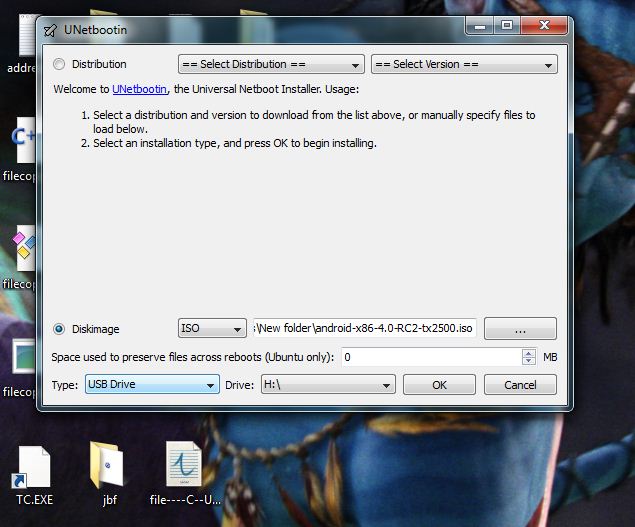Select the picture-frame filecop desktop icon
The image size is (635, 527).
click(22, 356)
